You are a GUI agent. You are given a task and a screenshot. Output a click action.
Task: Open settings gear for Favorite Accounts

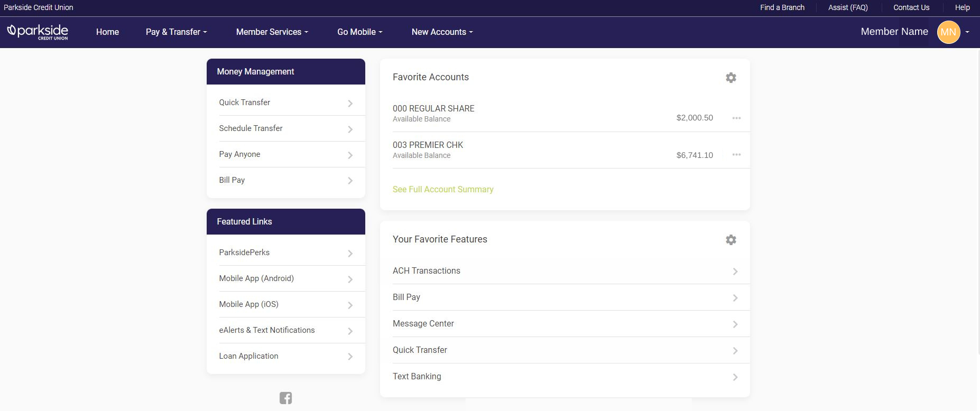[731, 78]
